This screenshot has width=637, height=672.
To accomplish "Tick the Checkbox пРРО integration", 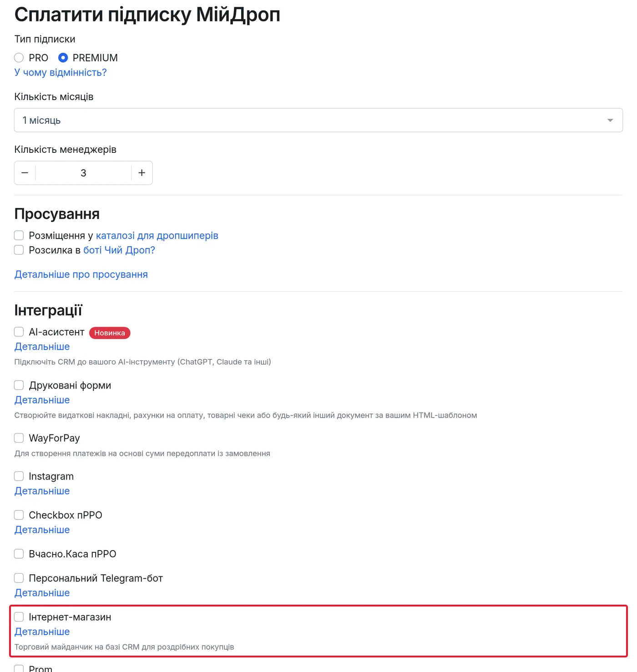I will pos(19,515).
